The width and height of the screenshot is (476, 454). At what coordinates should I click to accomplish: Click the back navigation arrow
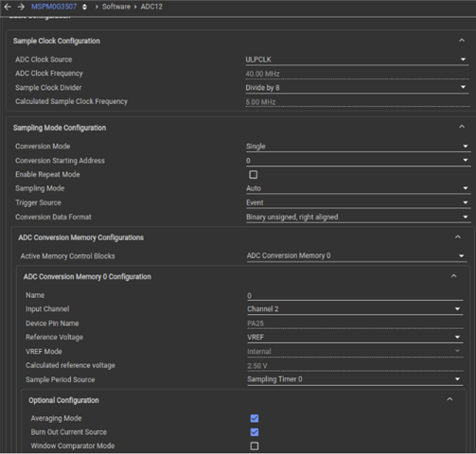pyautogui.click(x=8, y=7)
